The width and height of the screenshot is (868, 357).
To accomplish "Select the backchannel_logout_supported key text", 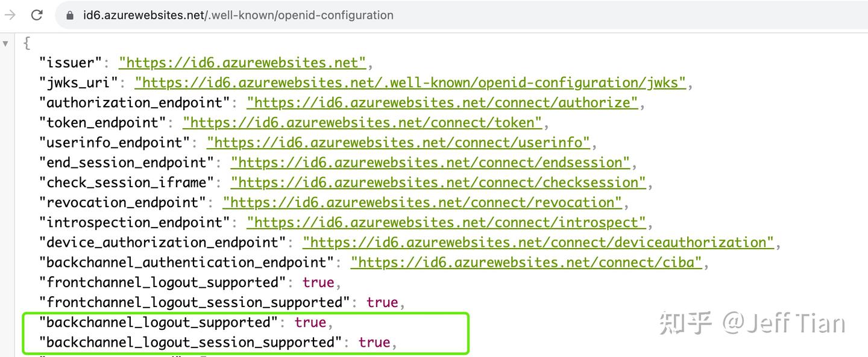I will point(158,322).
